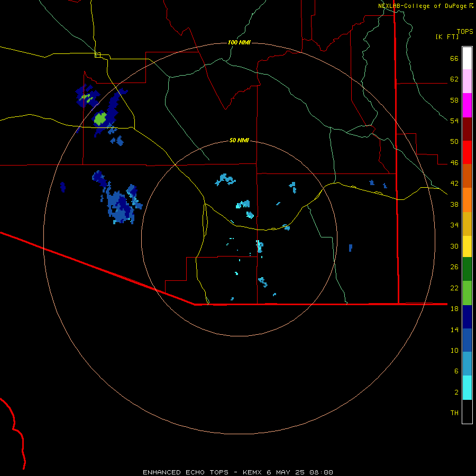Select the dark red (maroon) scale swatch
Image resolution: width=476 pixels, height=476 pixels.
[467, 130]
